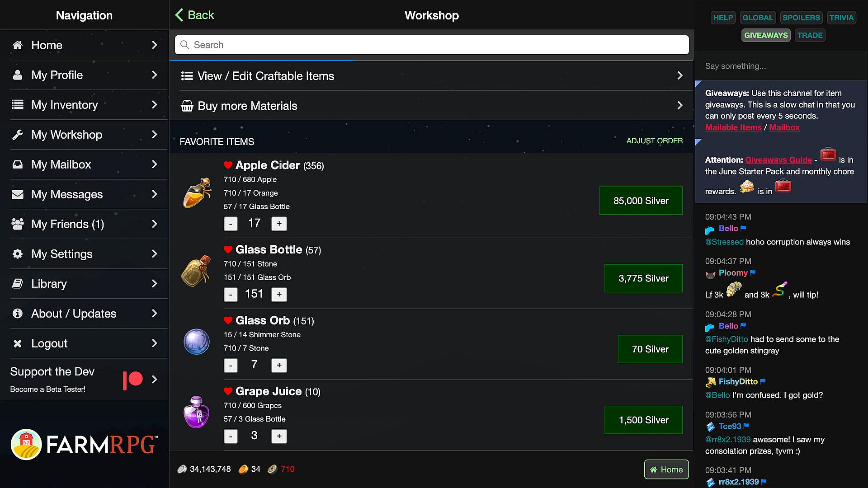
Task: Click the workshop Search field
Action: [431, 45]
